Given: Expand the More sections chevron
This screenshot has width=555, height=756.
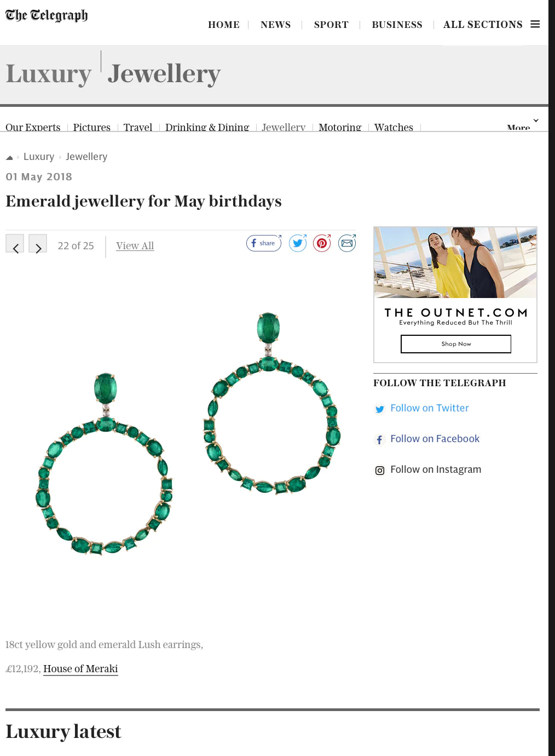Looking at the screenshot, I should pos(536,121).
